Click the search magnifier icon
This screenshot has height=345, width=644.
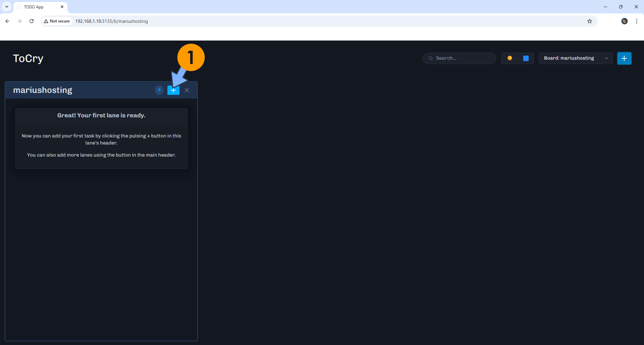431,58
